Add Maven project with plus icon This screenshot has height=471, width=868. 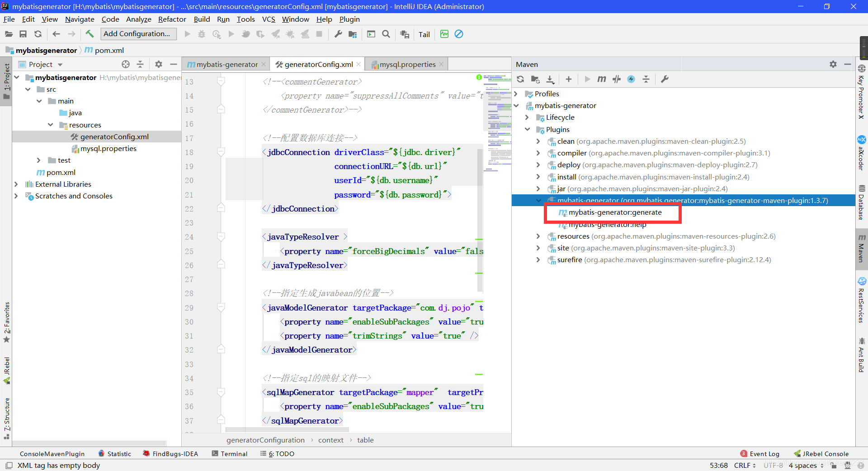pyautogui.click(x=569, y=79)
